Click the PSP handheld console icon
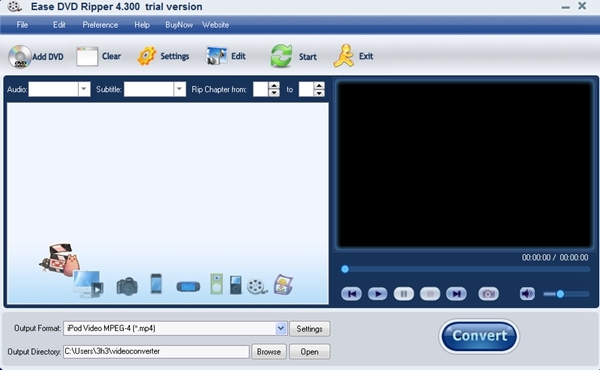 [188, 287]
